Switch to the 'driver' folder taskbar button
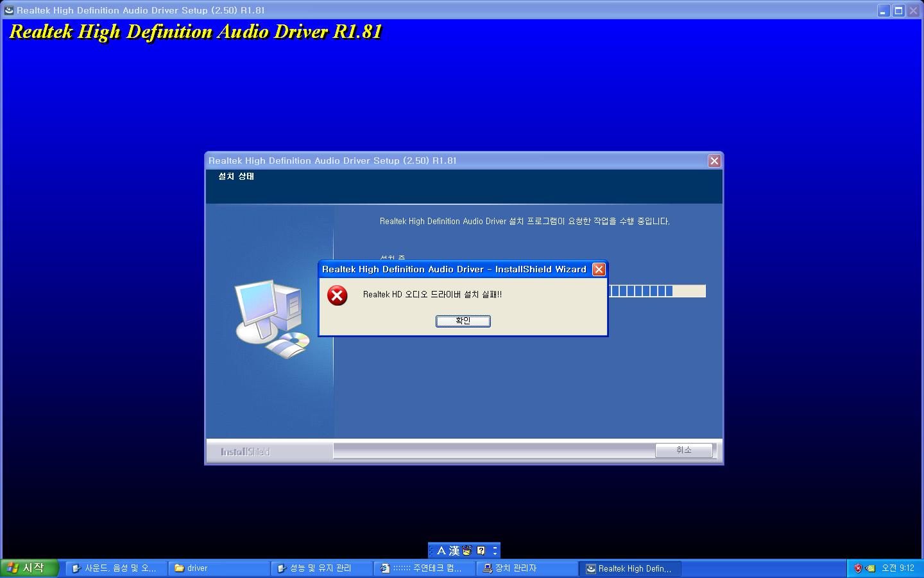 (219, 568)
